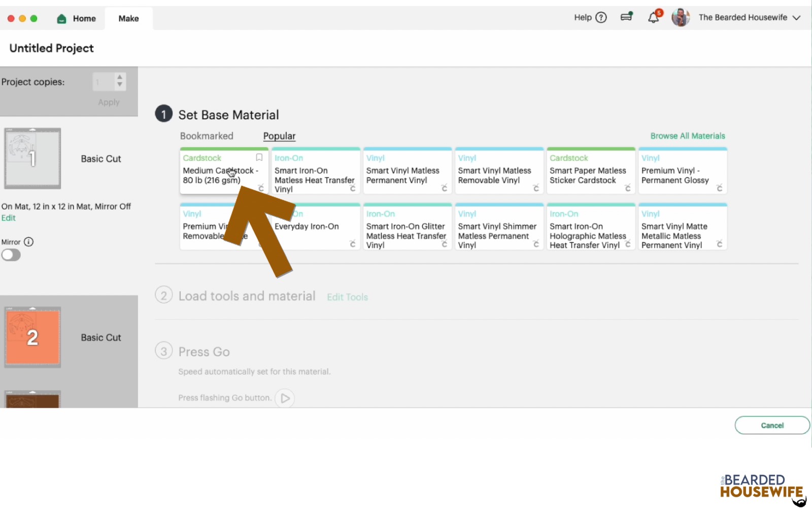This screenshot has height=516, width=812.
Task: Click The Bearded Housewife profile avatar
Action: coord(681,17)
